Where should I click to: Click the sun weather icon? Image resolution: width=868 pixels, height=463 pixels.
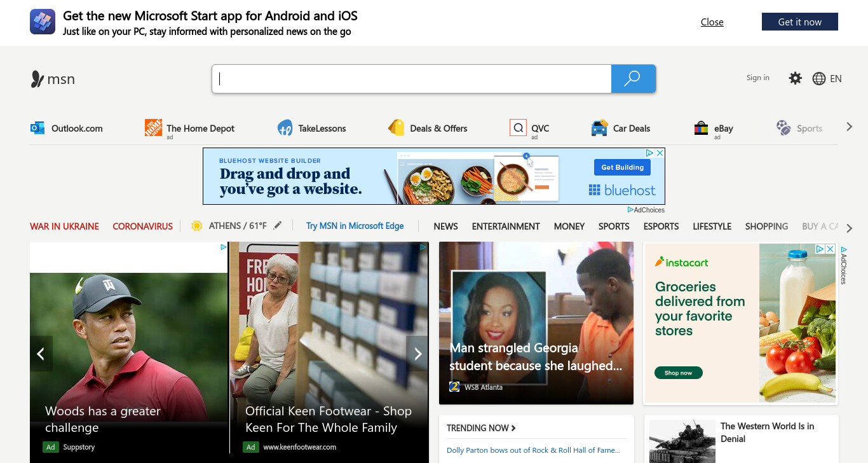[x=197, y=226]
